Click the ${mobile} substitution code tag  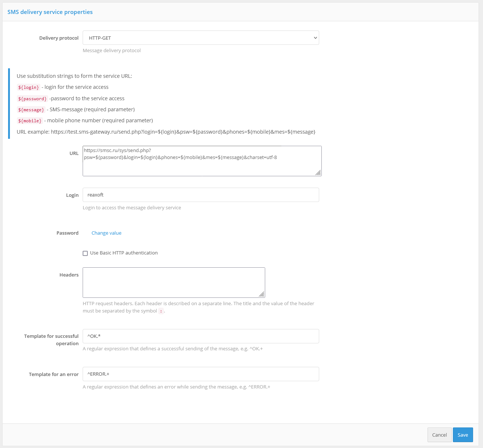tap(30, 121)
